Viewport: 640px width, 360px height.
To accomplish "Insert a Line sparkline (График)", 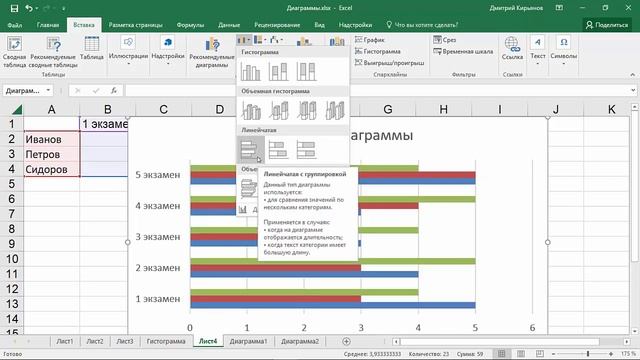I will (370, 40).
